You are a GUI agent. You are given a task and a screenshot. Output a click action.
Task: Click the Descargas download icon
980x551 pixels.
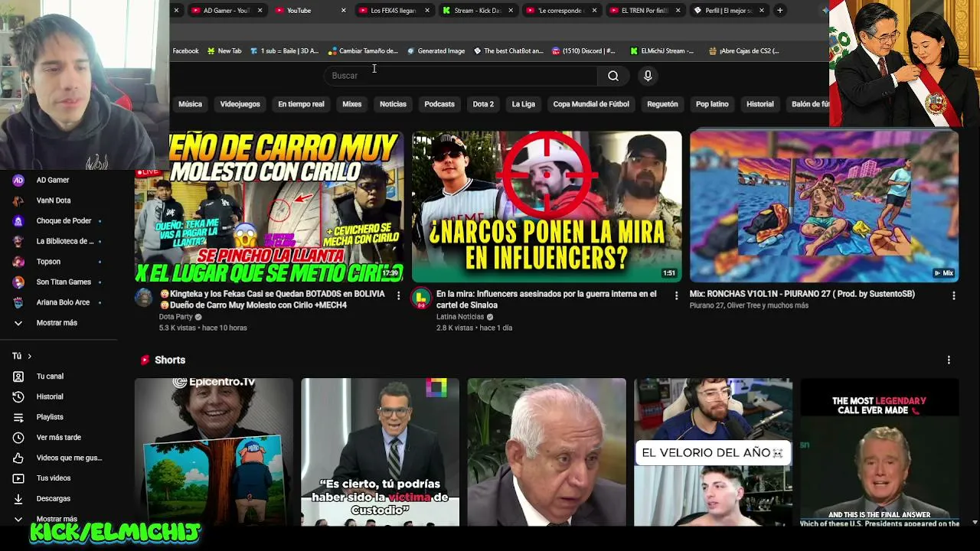pos(18,499)
